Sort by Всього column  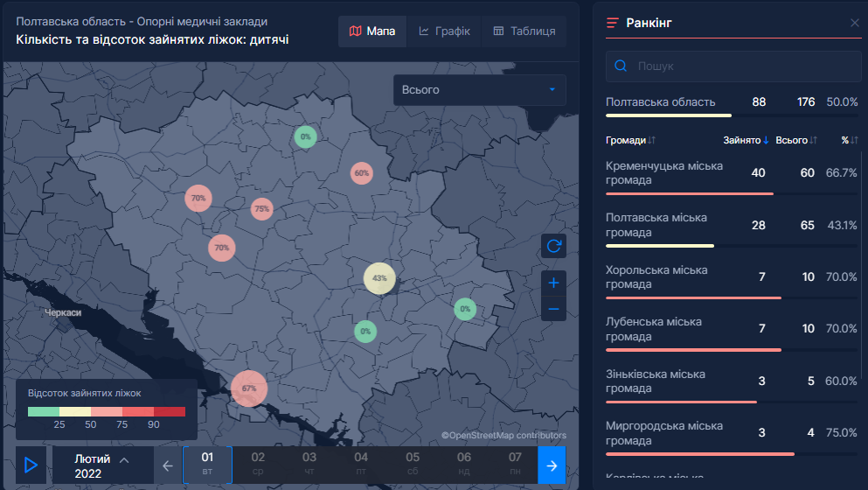coord(796,140)
